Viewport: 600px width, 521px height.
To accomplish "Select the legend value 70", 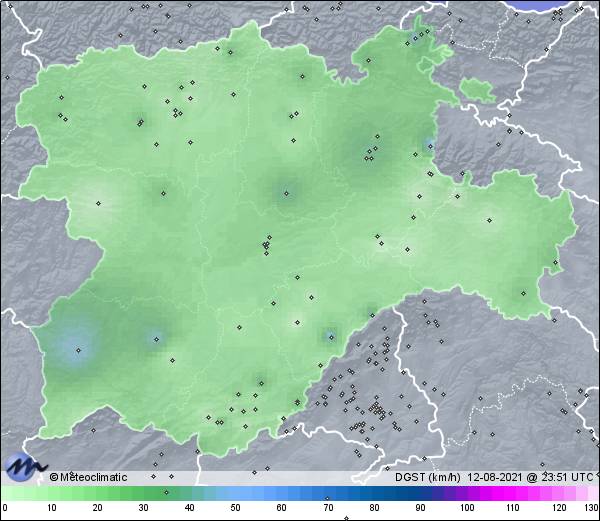I will [328, 508].
